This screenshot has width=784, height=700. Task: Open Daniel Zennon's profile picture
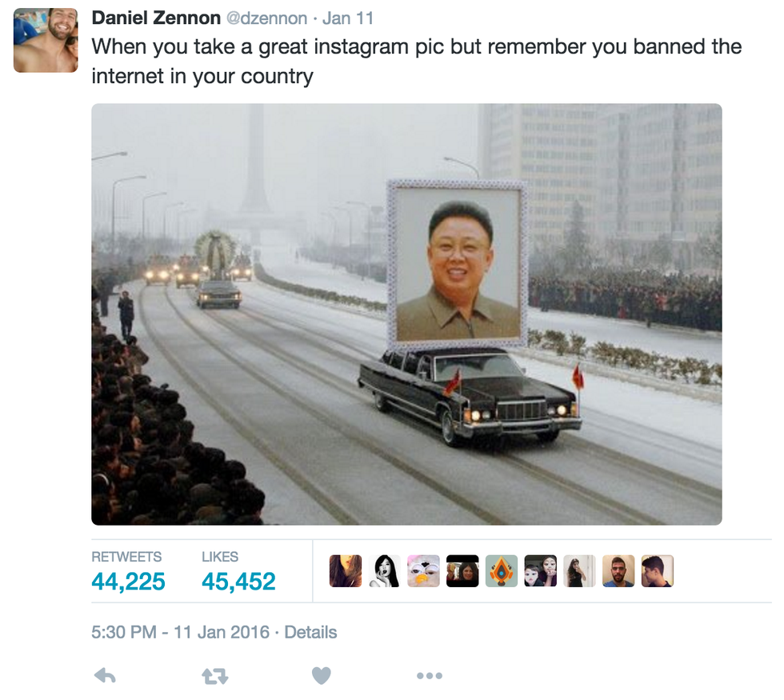click(x=46, y=41)
